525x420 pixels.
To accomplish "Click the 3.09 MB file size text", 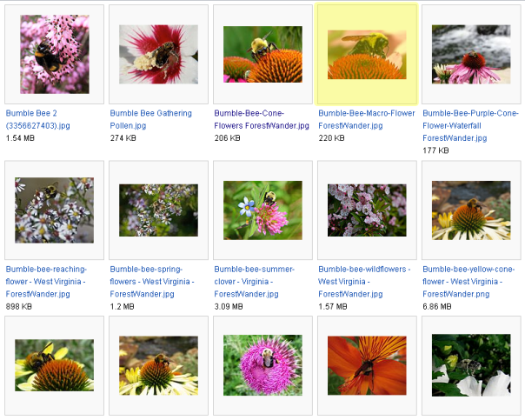I will pyautogui.click(x=229, y=306).
